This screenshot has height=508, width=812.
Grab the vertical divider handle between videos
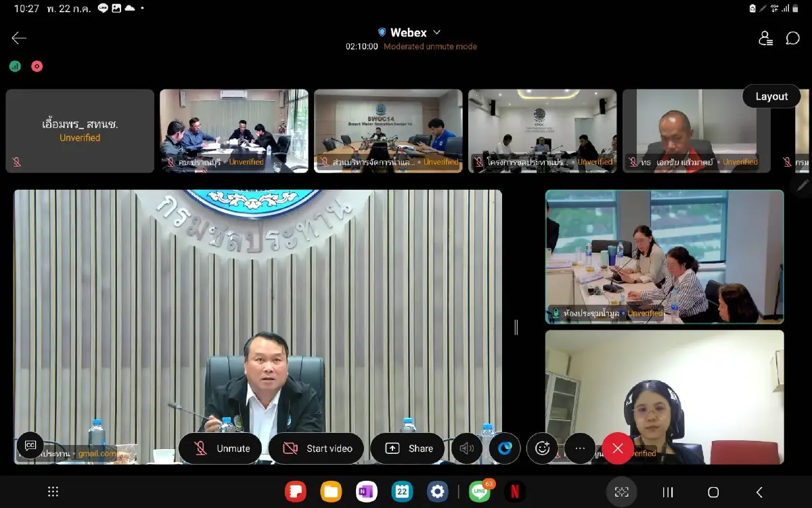pos(516,327)
